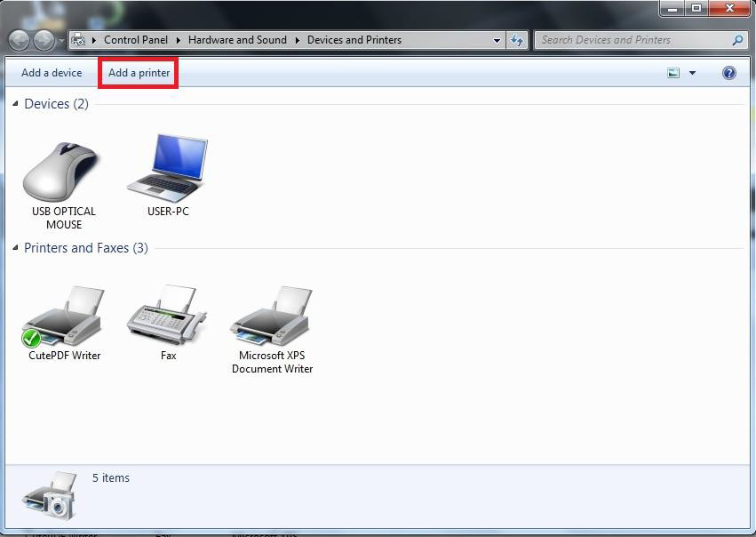The height and width of the screenshot is (537, 756).
Task: Click Add a printer in the toolbar
Action: tap(139, 73)
